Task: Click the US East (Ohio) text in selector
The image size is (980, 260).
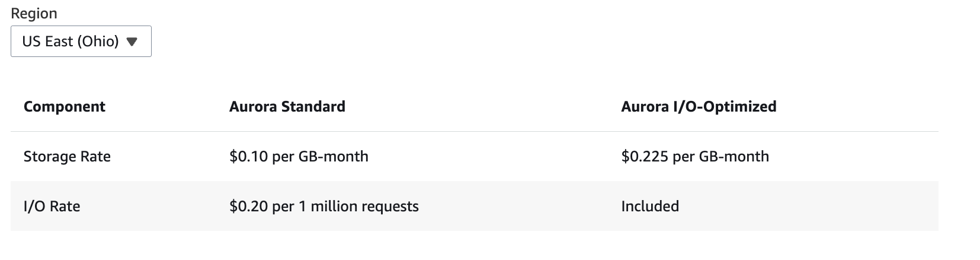Action: click(71, 42)
